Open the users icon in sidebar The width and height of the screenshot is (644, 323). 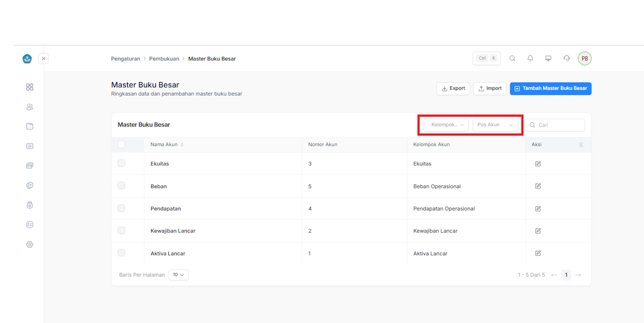pos(30,107)
